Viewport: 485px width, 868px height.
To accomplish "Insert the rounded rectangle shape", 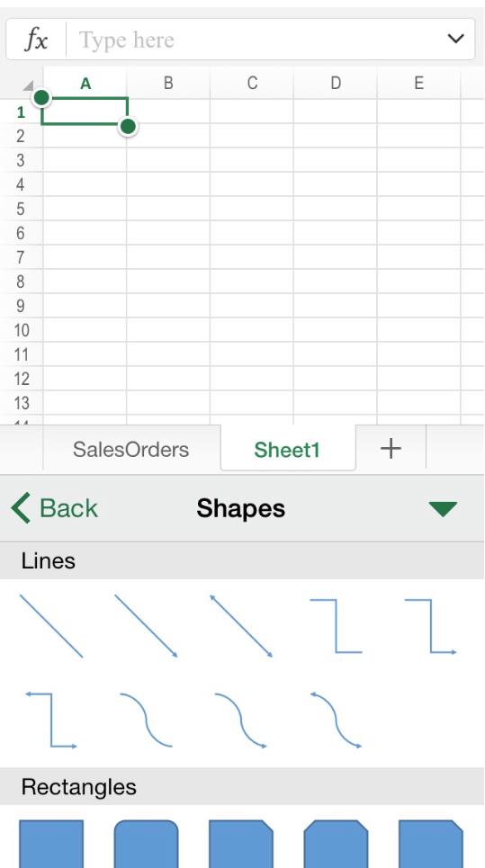I will tap(146, 845).
